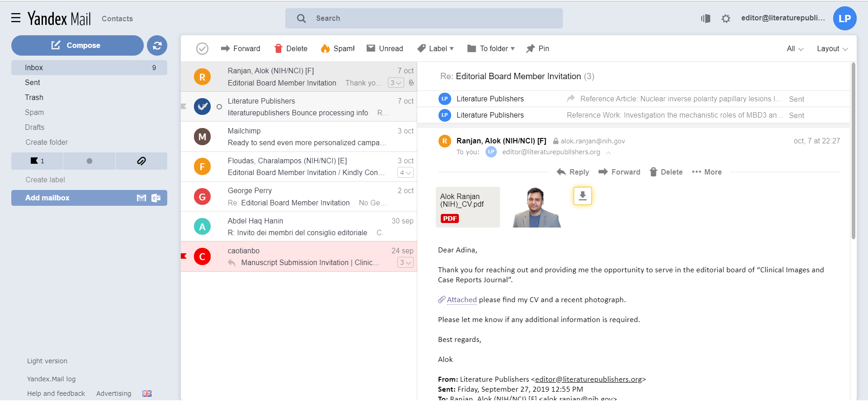Go to the Contacts tab
Image resolution: width=868 pixels, height=403 pixels.
(x=117, y=19)
